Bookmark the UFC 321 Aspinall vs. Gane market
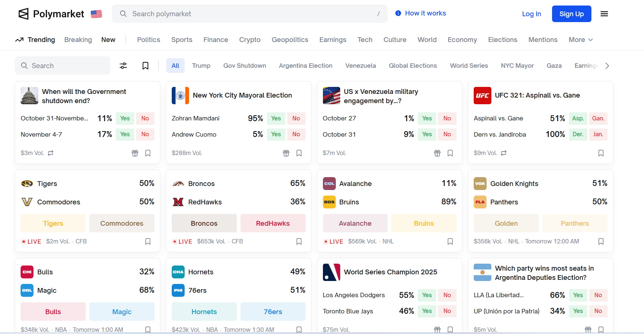The height and width of the screenshot is (334, 644). (x=601, y=153)
